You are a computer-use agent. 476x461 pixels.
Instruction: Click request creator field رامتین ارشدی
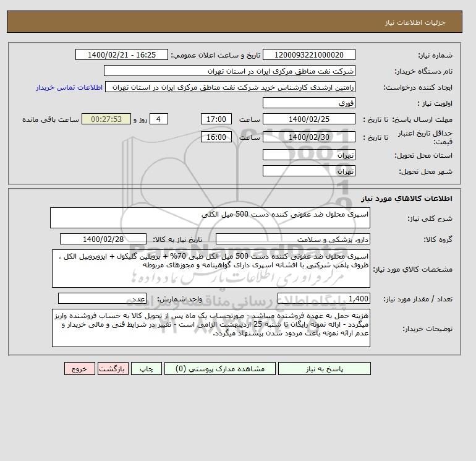[230, 87]
